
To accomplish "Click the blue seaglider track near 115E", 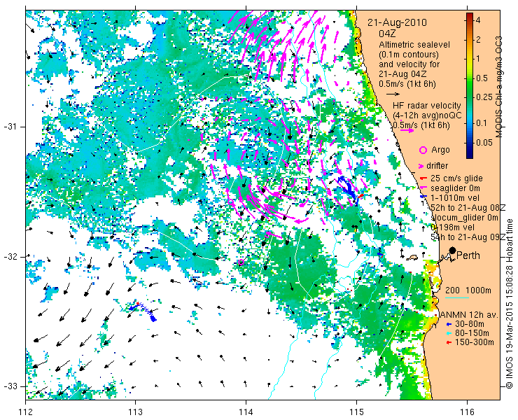I will pyautogui.click(x=349, y=190).
